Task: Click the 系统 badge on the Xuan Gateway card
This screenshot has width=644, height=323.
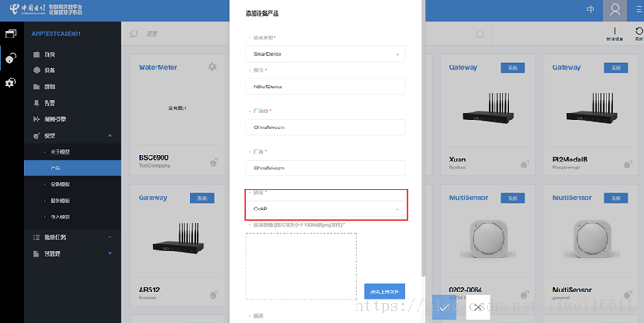Action: coord(513,68)
